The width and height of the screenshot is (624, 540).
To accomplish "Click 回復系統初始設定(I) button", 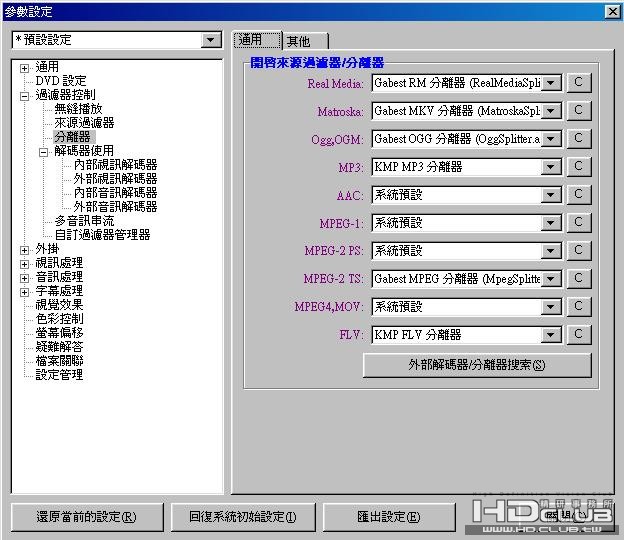I will [243, 517].
